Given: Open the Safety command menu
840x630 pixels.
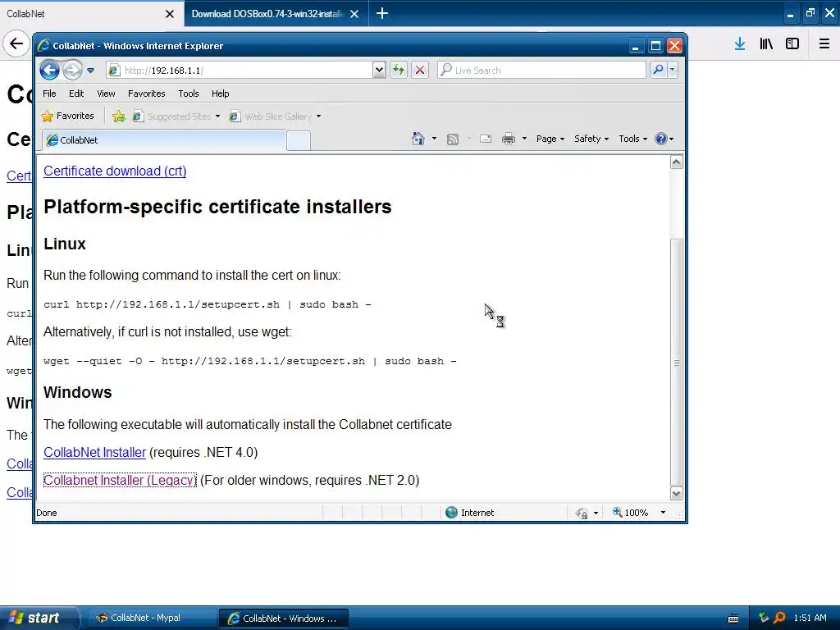Looking at the screenshot, I should coord(591,139).
